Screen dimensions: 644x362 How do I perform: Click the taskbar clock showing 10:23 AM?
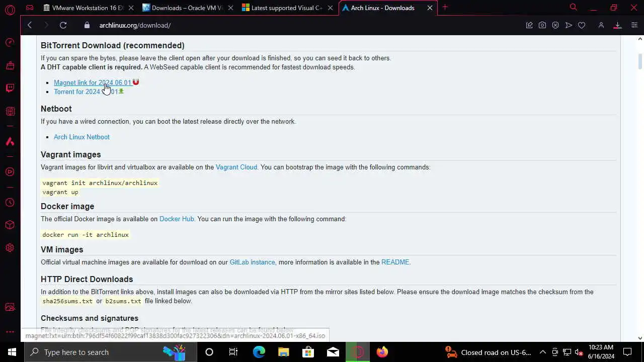[601, 352]
